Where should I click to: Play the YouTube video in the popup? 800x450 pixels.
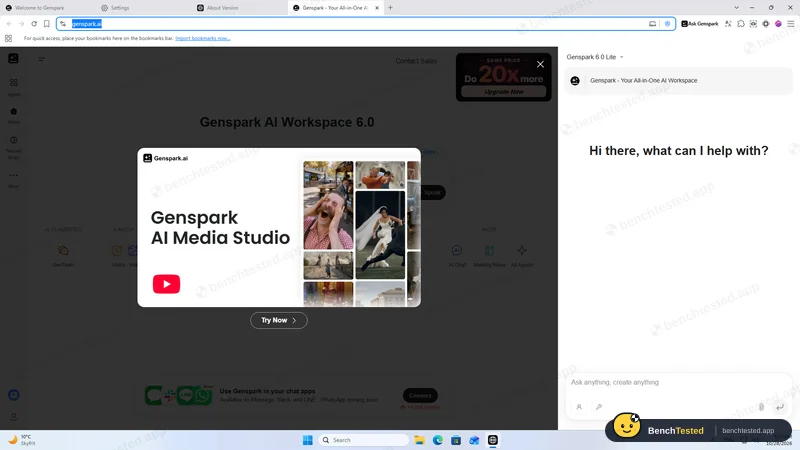tap(166, 284)
